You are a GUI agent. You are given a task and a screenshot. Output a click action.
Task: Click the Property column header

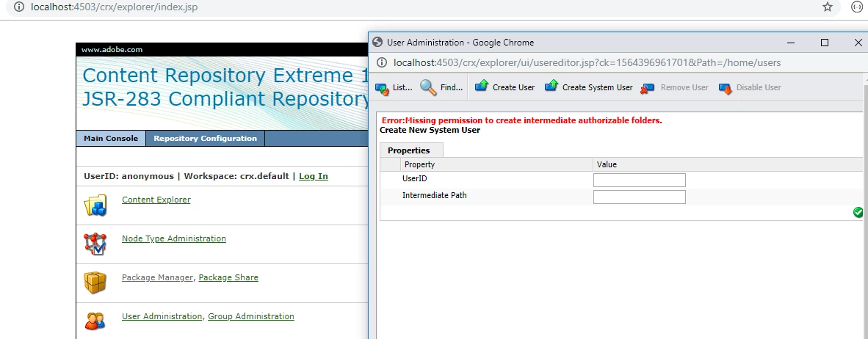[x=419, y=164]
